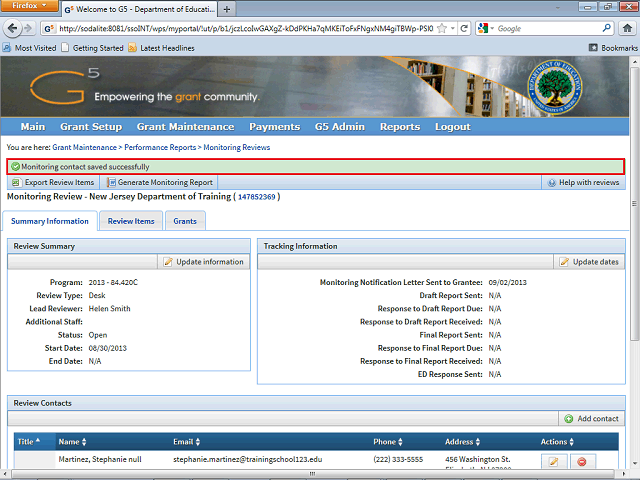Click Logout in navigation bar
Screen dimensions: 640x480
click(x=453, y=127)
